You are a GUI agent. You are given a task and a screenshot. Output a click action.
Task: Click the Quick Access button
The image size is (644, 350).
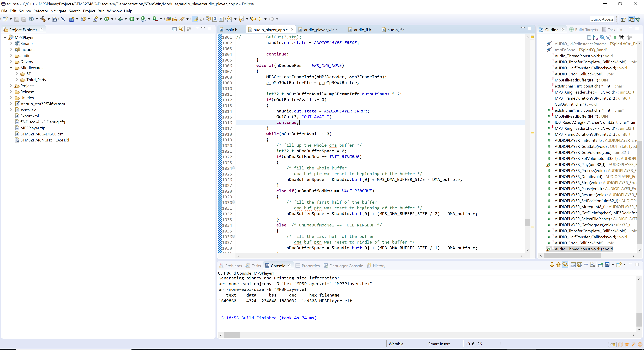coord(602,19)
